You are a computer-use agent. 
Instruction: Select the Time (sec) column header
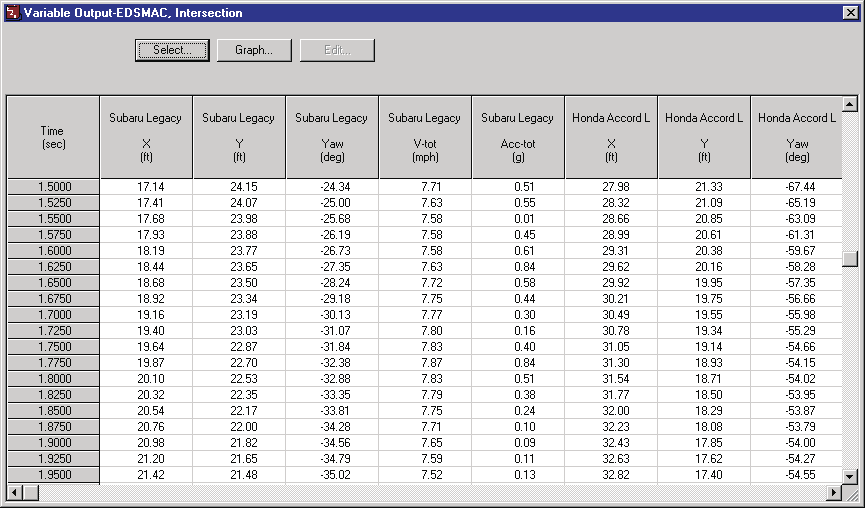[53, 137]
